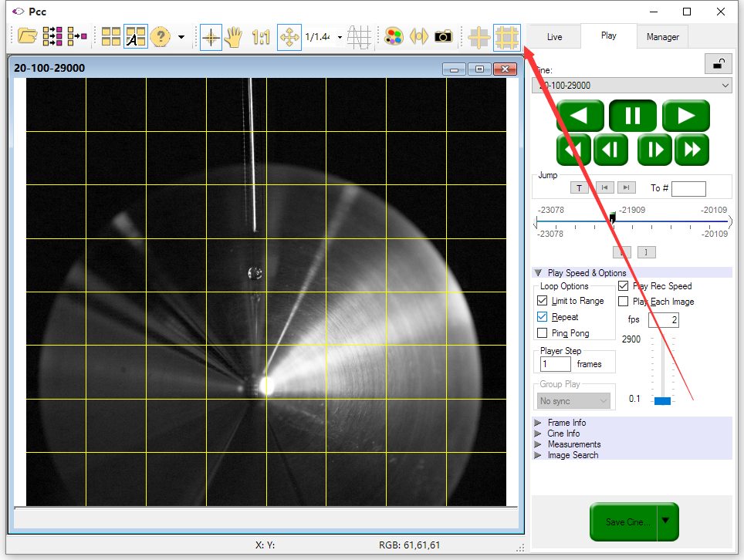Image resolution: width=744 pixels, height=560 pixels.
Task: Open the zoom ratio dropdown
Action: tap(340, 37)
